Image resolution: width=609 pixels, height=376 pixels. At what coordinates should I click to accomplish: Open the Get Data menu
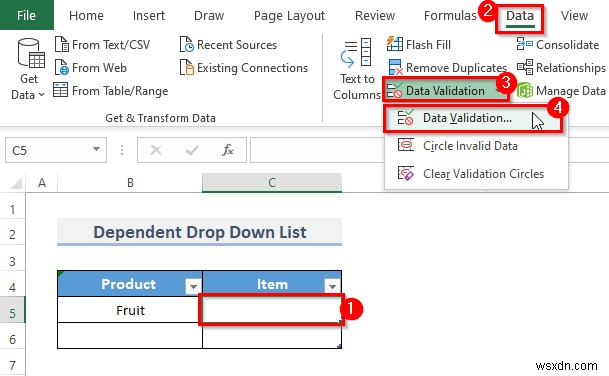(x=29, y=69)
